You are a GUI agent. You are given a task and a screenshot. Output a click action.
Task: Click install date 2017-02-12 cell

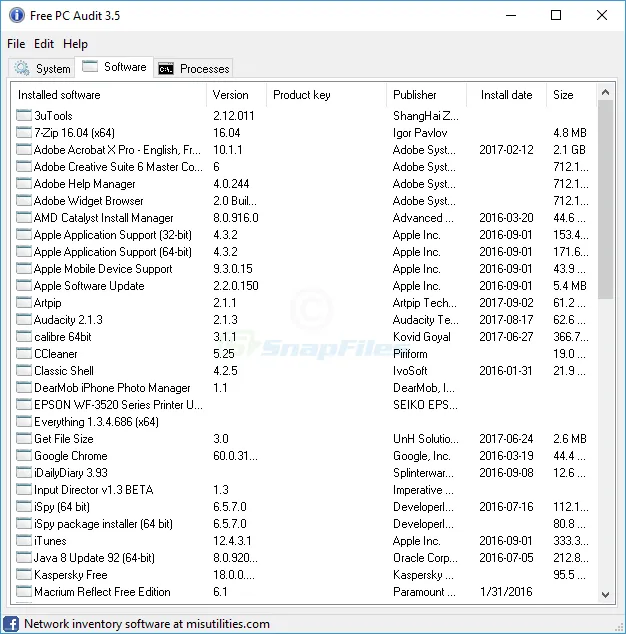tap(506, 150)
